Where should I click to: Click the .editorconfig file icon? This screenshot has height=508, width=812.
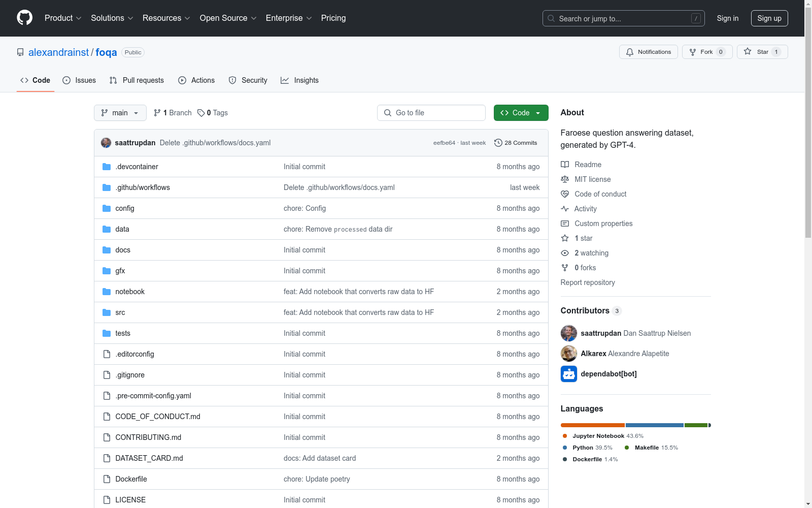point(107,354)
